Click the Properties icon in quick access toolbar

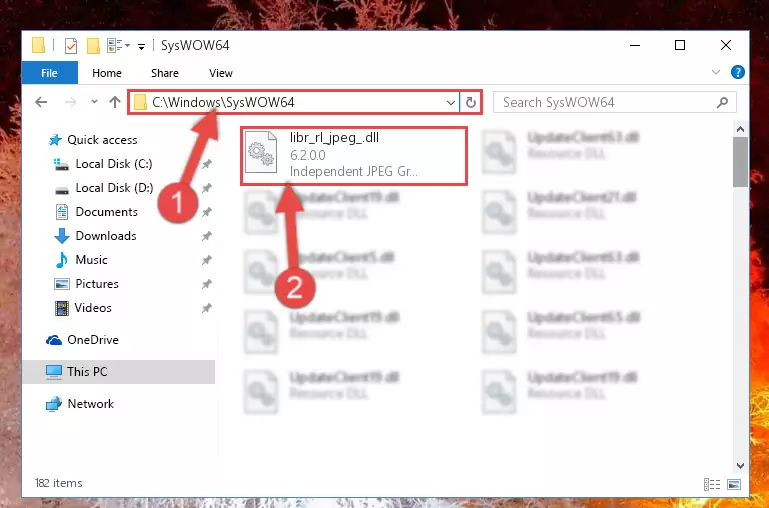tap(71, 46)
